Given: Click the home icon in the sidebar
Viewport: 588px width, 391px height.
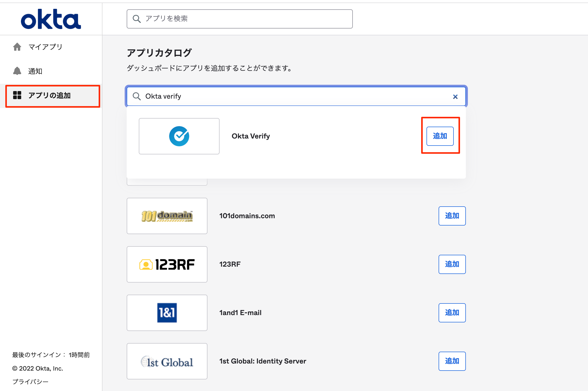Looking at the screenshot, I should click(x=17, y=47).
